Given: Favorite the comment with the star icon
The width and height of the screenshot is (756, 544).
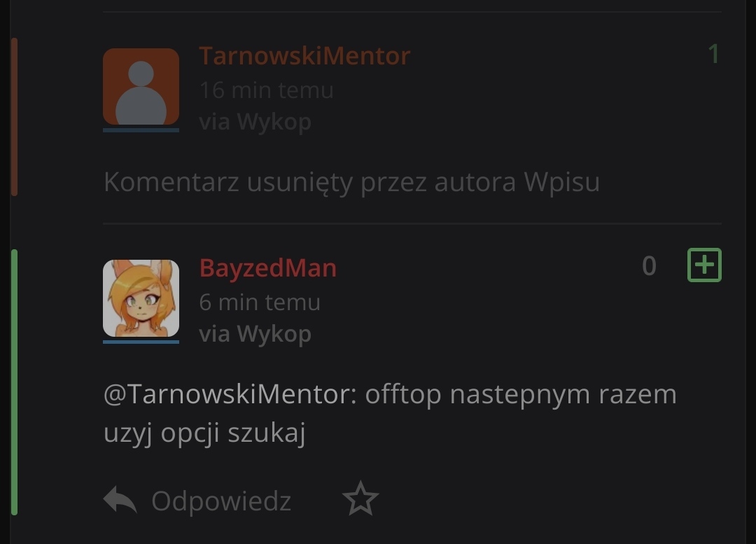Looking at the screenshot, I should (360, 498).
